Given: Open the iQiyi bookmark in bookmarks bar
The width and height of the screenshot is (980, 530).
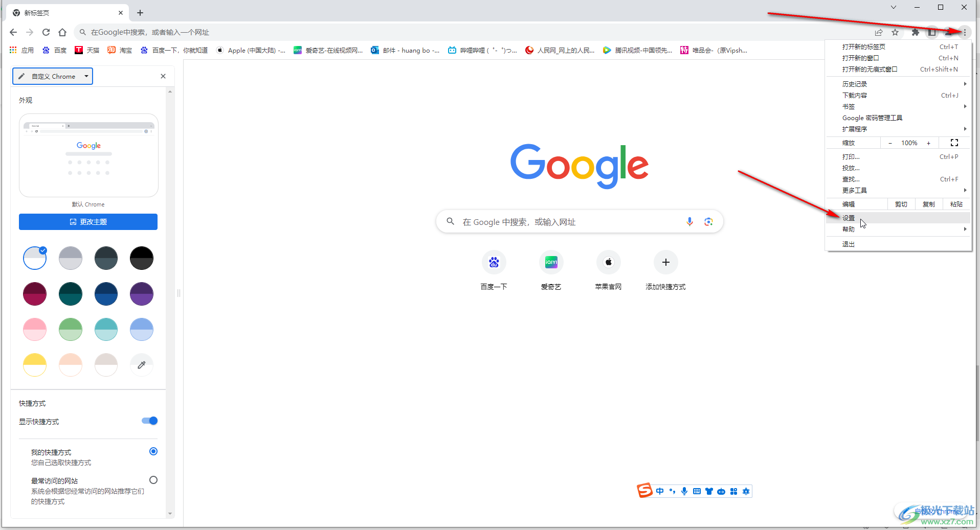Looking at the screenshot, I should coord(328,50).
